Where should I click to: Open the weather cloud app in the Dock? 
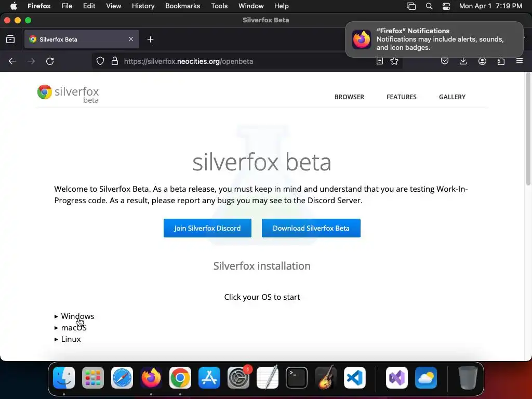coord(426,377)
